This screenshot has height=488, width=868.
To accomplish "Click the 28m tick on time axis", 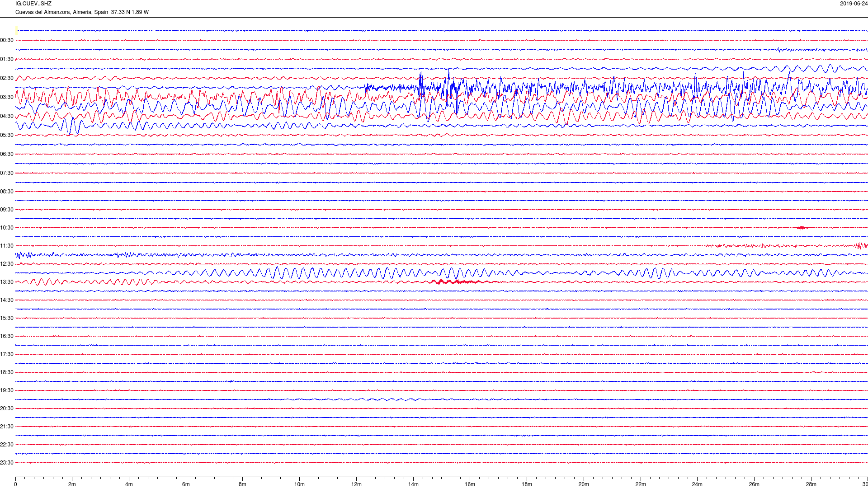I will [x=811, y=484].
